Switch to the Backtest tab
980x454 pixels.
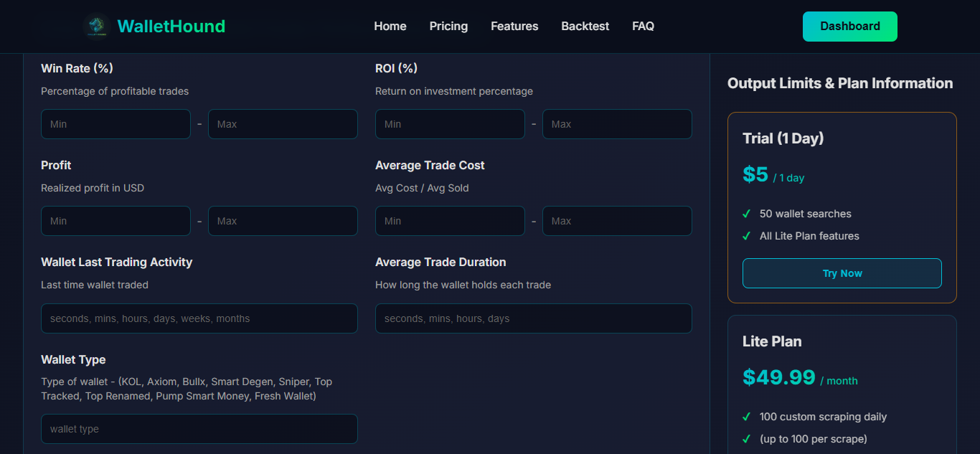tap(585, 26)
